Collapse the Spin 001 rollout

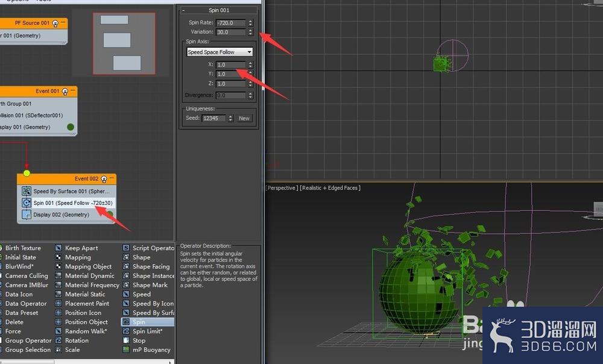(183, 10)
